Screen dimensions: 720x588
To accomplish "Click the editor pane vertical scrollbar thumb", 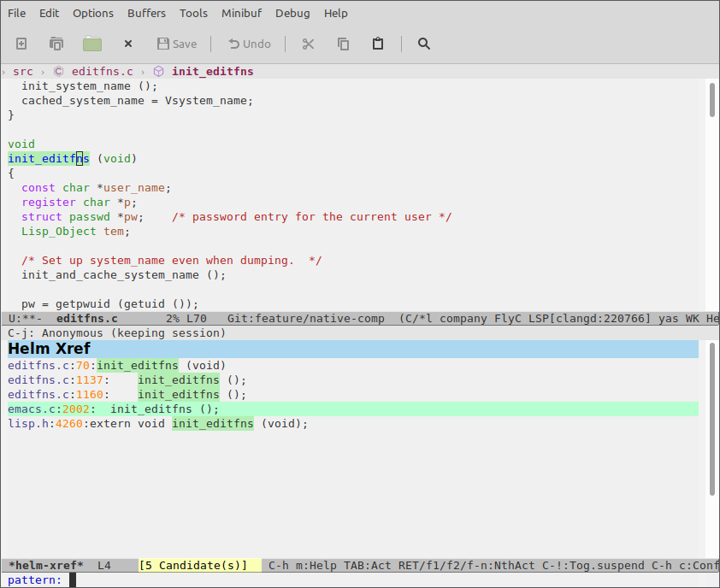I will [712, 100].
